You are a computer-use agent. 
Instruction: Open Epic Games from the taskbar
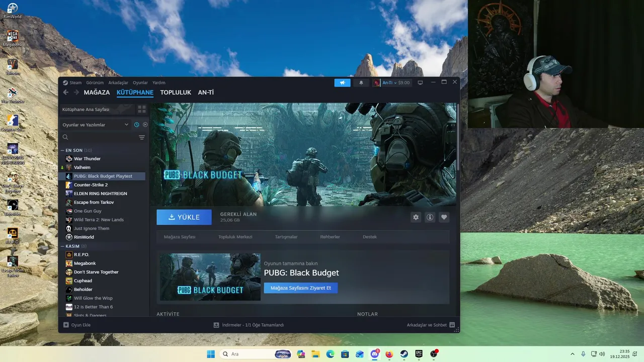[x=419, y=354]
